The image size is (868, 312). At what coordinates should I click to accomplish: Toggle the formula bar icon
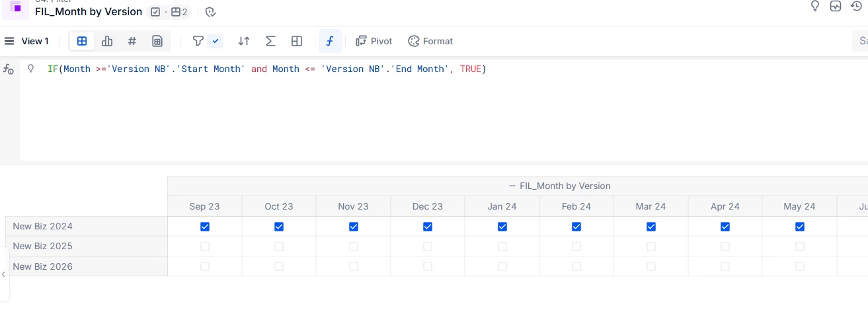click(x=330, y=41)
